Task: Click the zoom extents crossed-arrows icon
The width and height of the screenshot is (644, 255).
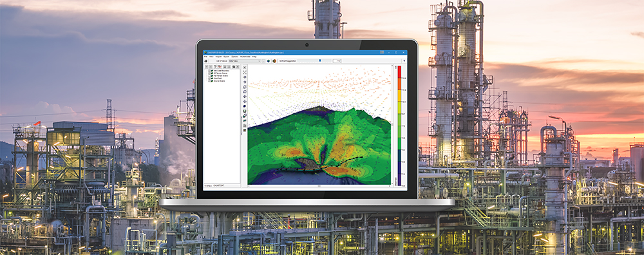Action: (244, 72)
